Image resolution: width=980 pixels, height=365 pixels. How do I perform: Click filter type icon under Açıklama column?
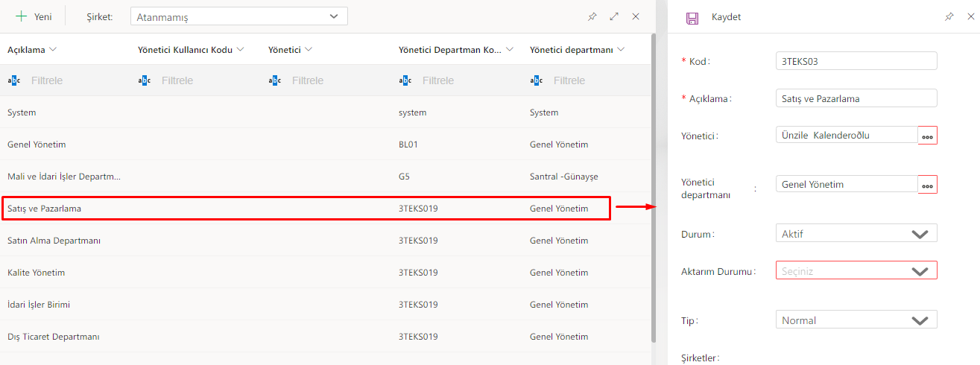(14, 80)
